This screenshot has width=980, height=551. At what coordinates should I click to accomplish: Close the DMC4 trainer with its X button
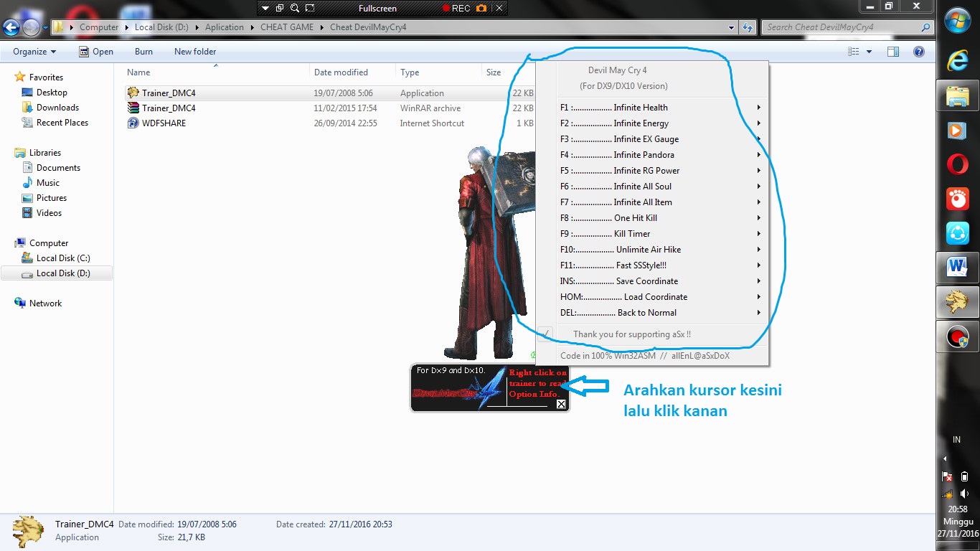(x=561, y=404)
